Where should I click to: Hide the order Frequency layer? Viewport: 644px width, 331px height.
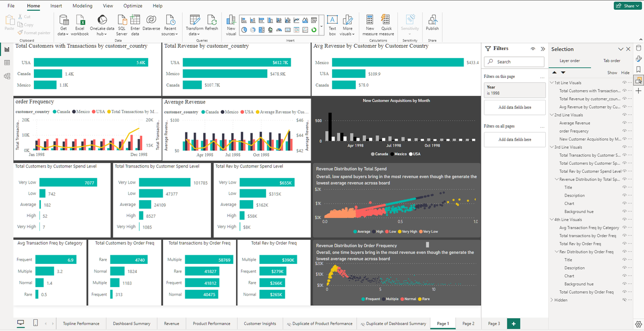coord(625,131)
